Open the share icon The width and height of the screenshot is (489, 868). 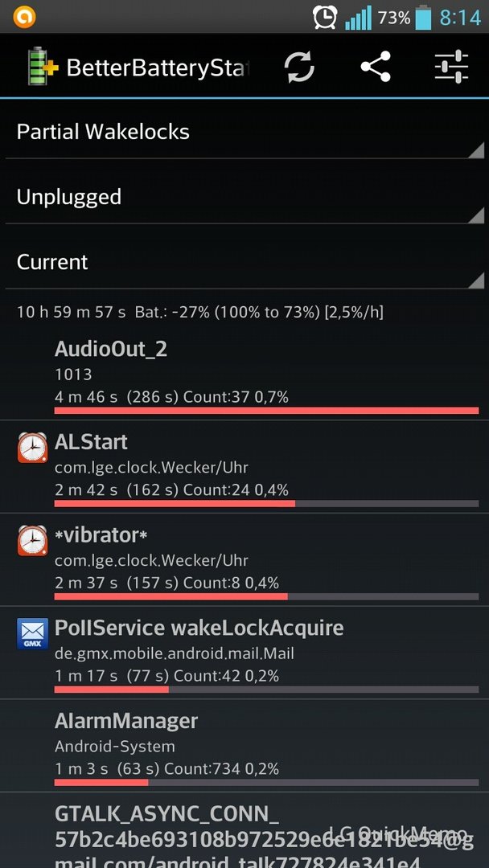[x=376, y=67]
